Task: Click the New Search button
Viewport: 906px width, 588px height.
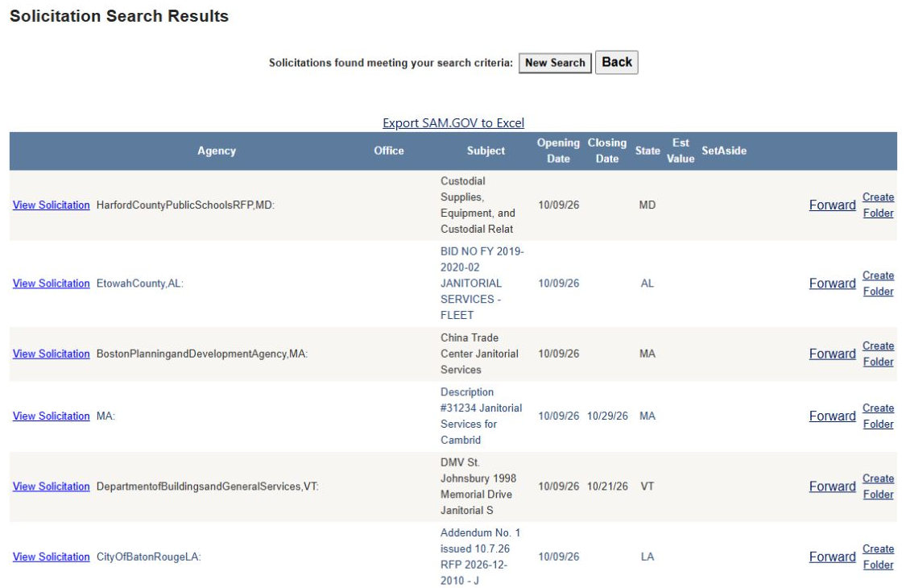Action: [555, 63]
